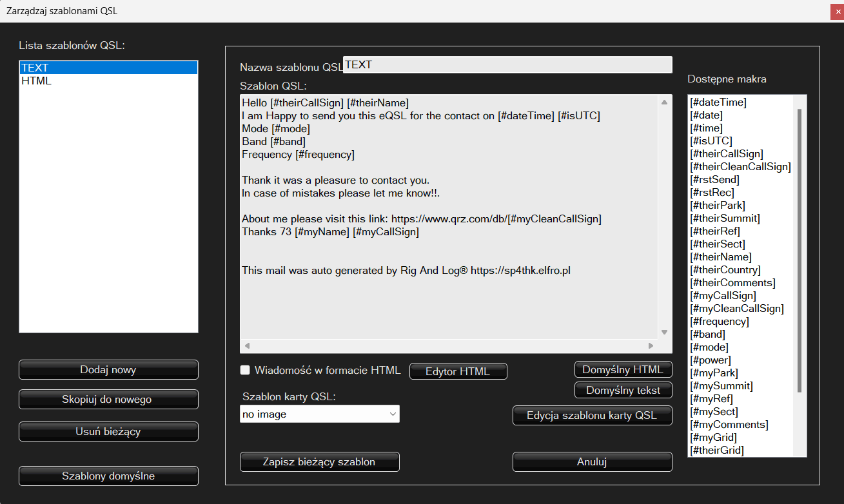Click the template editor scroll-left arrow
Screen dimensions: 844x504
(x=247, y=346)
